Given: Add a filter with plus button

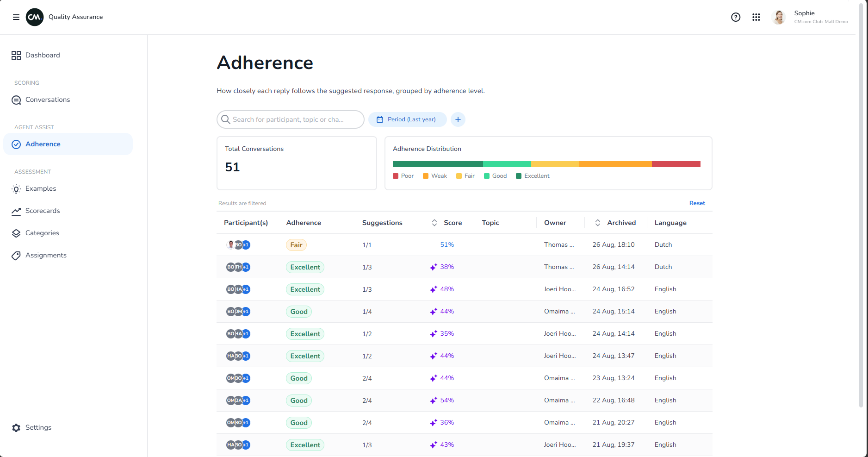Looking at the screenshot, I should [x=458, y=119].
